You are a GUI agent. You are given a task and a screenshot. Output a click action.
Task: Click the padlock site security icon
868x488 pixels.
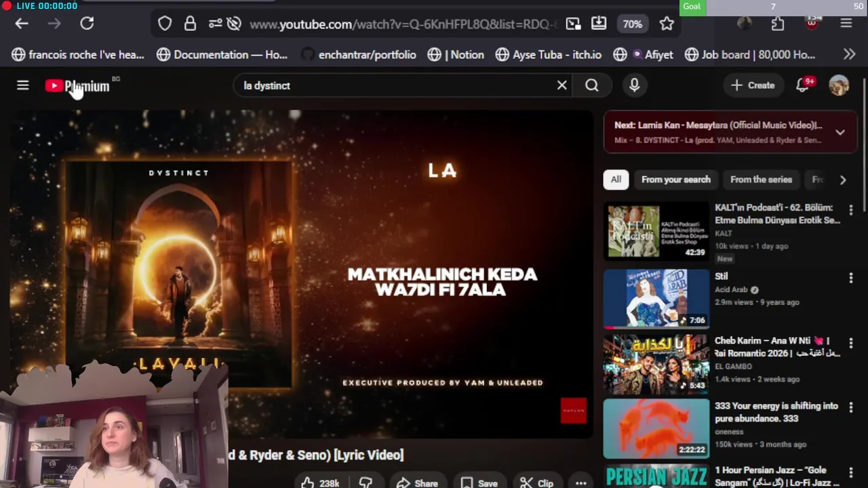[x=190, y=24]
